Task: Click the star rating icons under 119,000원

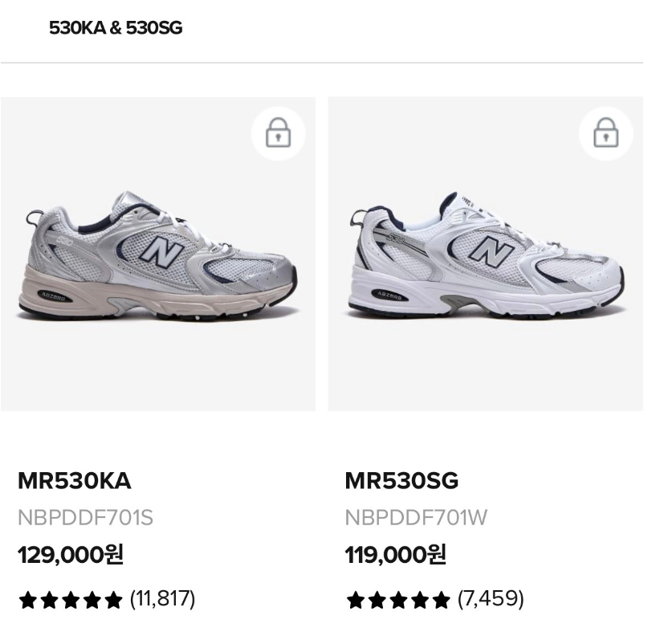Action: point(398,600)
